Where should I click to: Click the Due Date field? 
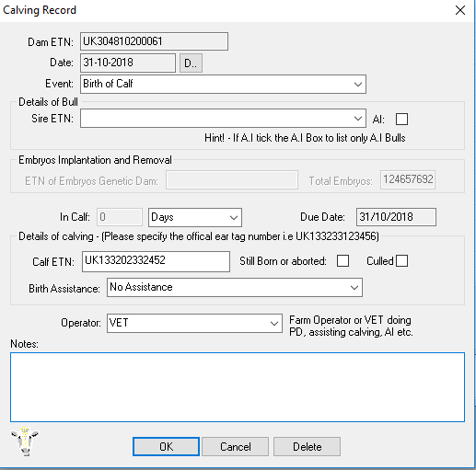396,217
